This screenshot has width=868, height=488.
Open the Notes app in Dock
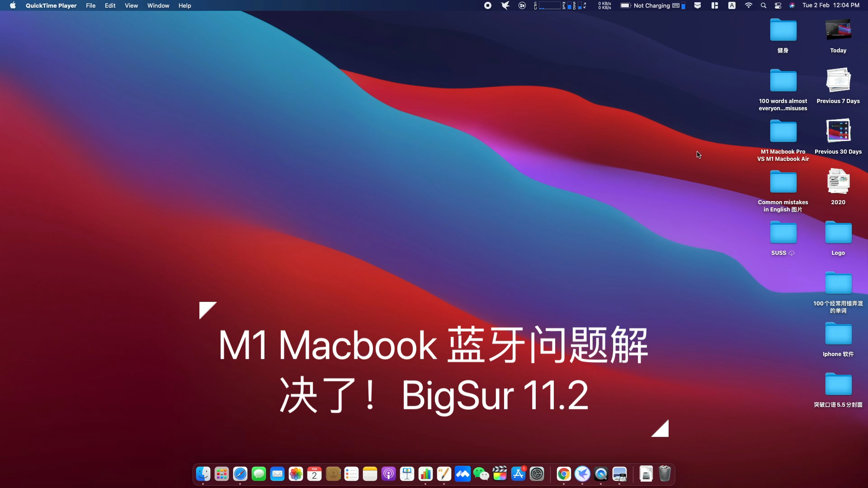(x=370, y=474)
